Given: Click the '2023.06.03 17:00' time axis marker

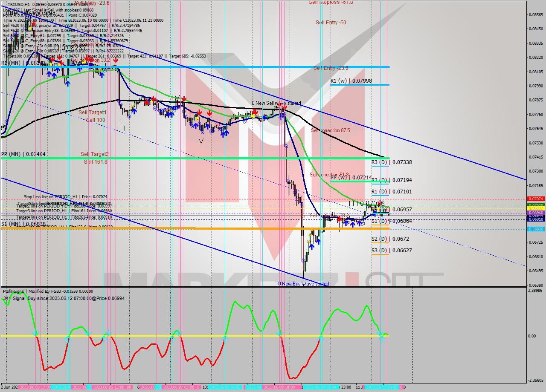Looking at the screenshot, I should click(35, 387).
